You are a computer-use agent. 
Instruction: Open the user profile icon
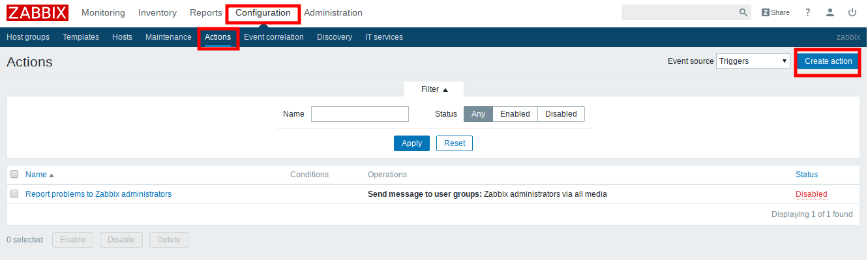[830, 12]
